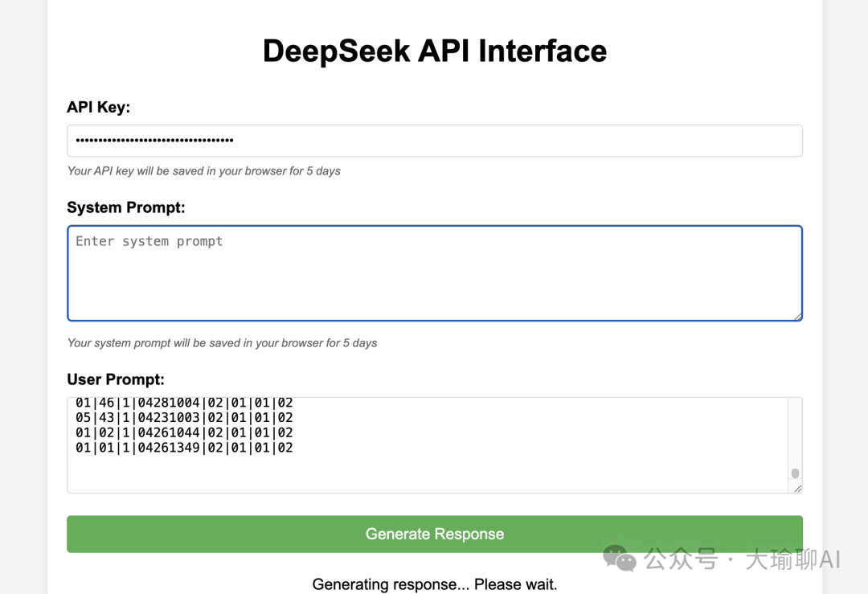868x594 pixels.
Task: Click the line starting with 05|43|1|04231003
Action: 184,417
